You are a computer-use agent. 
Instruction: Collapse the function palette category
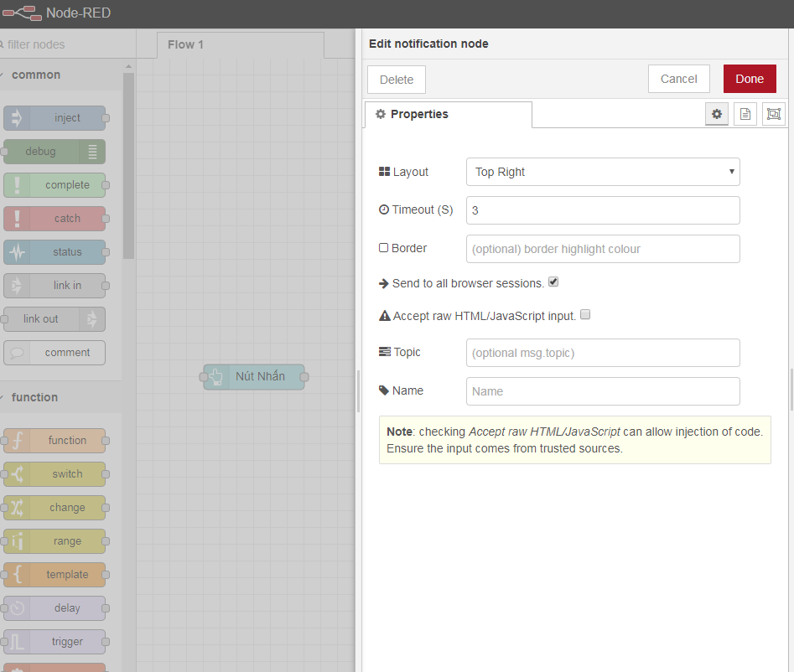[60, 397]
